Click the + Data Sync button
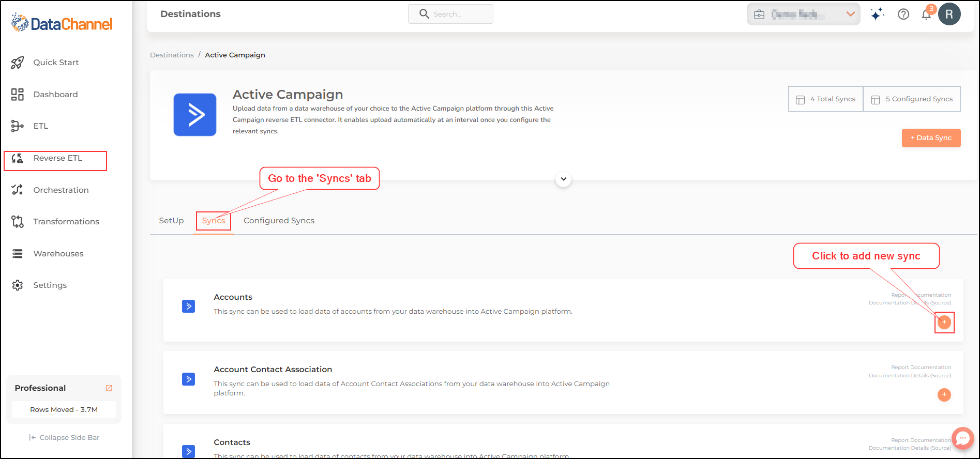 point(931,138)
